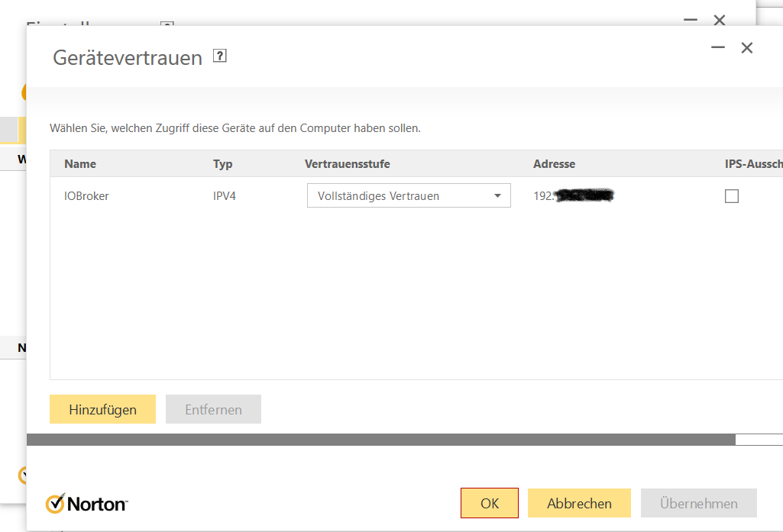The height and width of the screenshot is (532, 783).
Task: Click the IPS-Ausschluss column header
Action: point(753,163)
